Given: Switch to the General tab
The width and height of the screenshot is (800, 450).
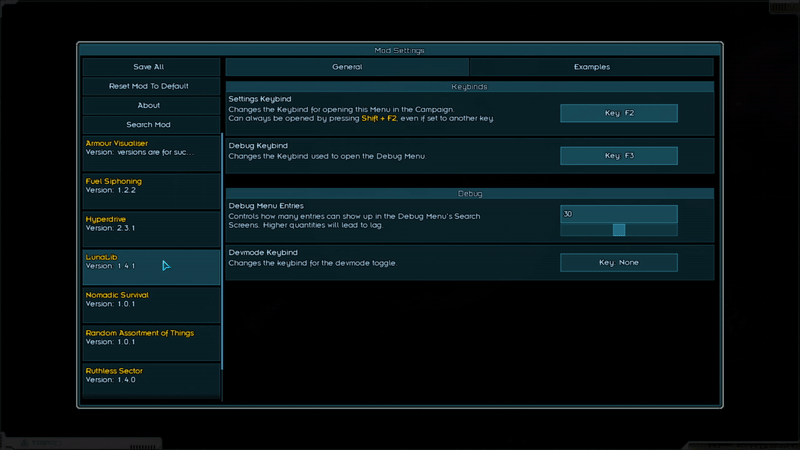Looking at the screenshot, I should [347, 67].
